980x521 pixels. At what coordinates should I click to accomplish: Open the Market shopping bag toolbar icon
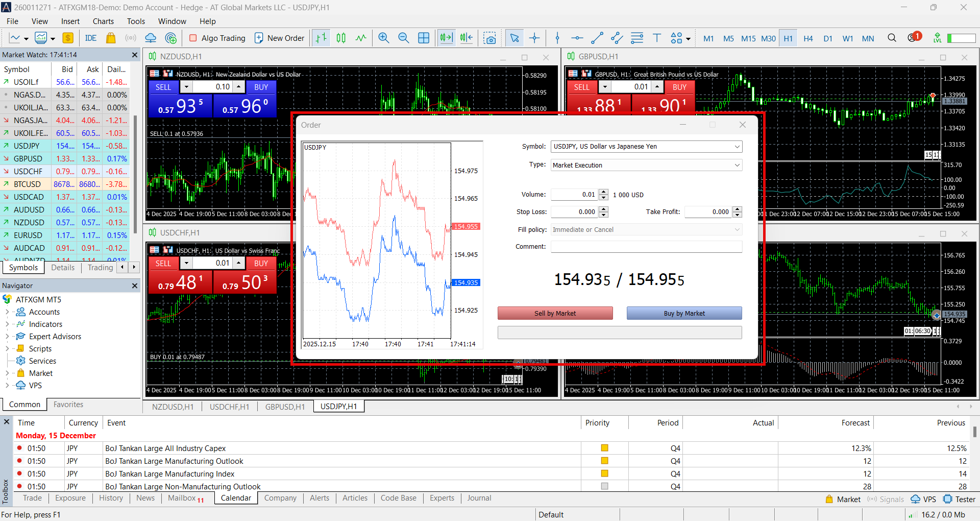click(x=111, y=38)
